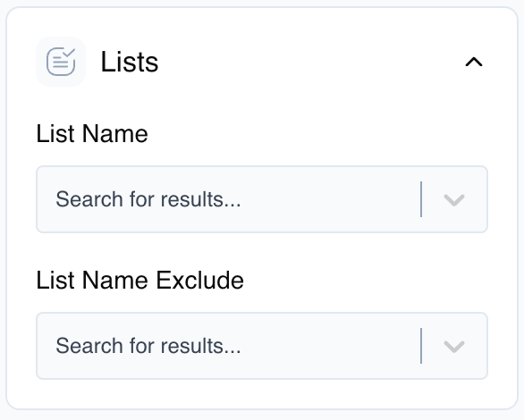Click the Lists checklist icon
Viewport: 524px width, 420px height.
(61, 62)
